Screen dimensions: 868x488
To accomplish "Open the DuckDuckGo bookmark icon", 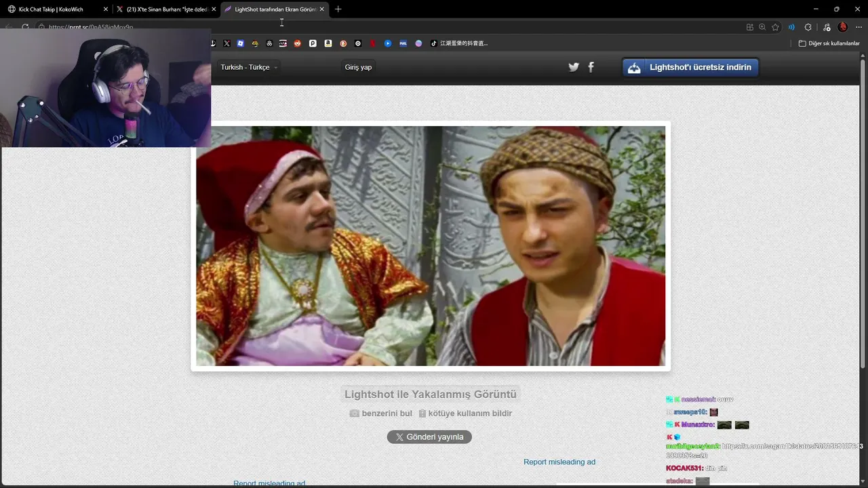I will [343, 43].
